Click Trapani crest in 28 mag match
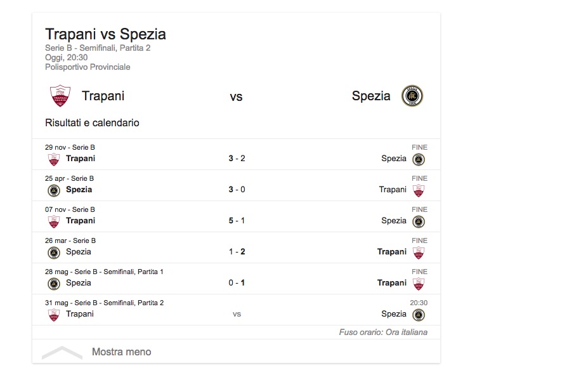This screenshot has width=588, height=375. pyautogui.click(x=419, y=284)
